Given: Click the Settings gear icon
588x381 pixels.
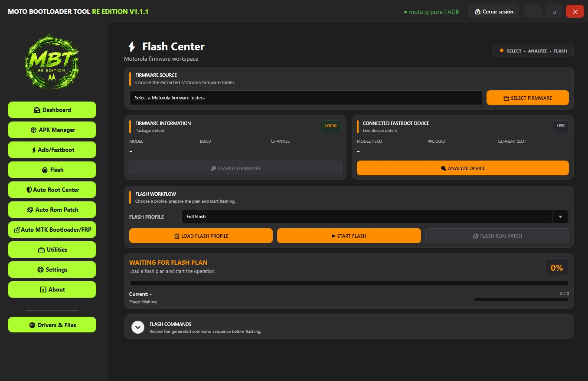Looking at the screenshot, I should tap(41, 269).
